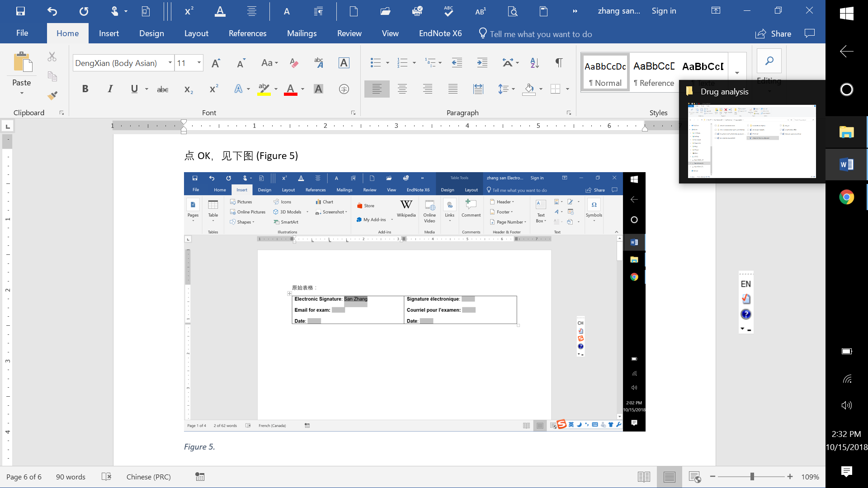Switch to the Insert ribbon tab

click(109, 33)
